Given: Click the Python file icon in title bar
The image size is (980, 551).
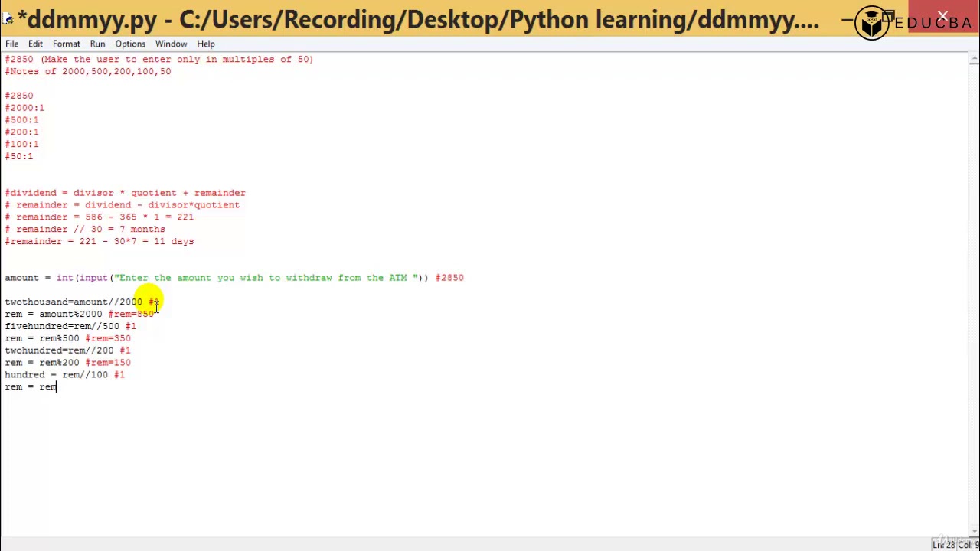Looking at the screenshot, I should coord(7,18).
